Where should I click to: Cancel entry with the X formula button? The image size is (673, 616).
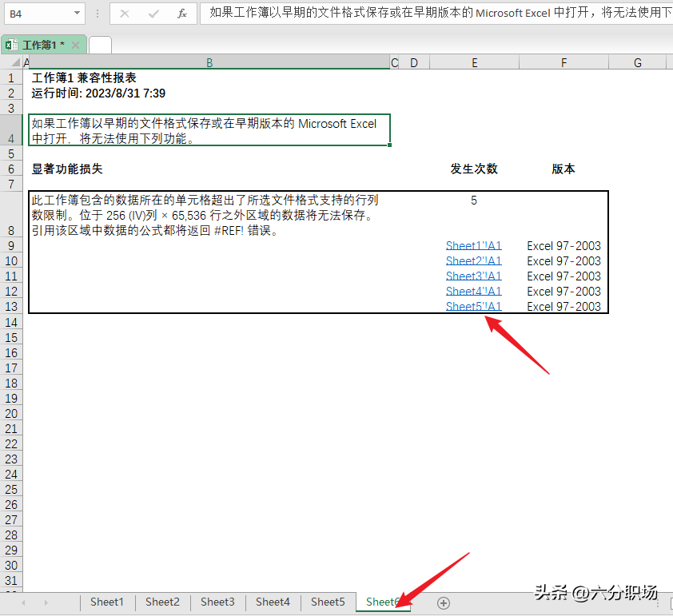pos(125,14)
